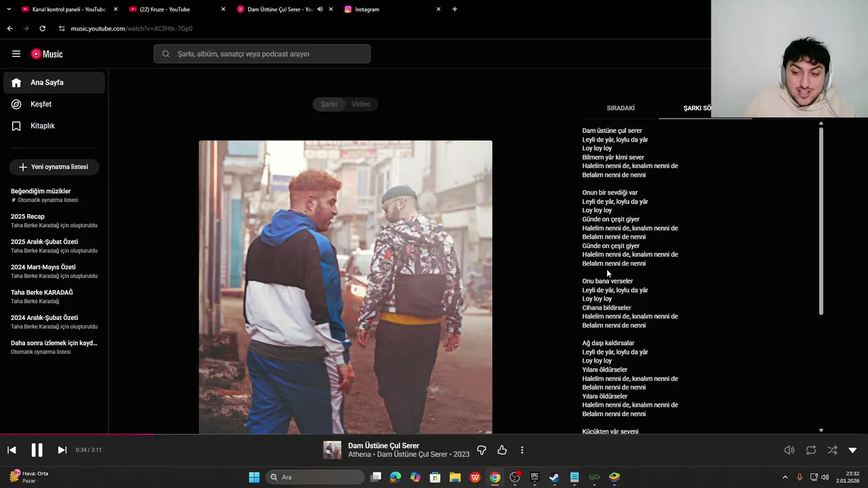Open WPS Office from the taskbar

coord(475,477)
